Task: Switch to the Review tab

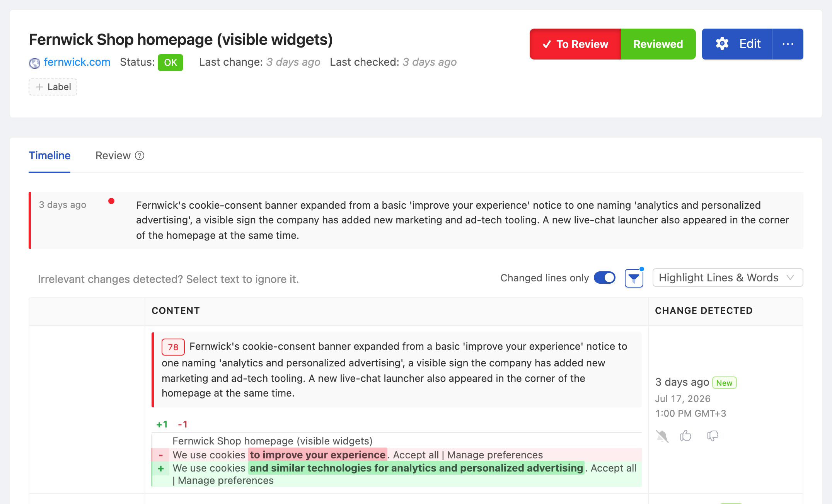Action: tap(113, 155)
